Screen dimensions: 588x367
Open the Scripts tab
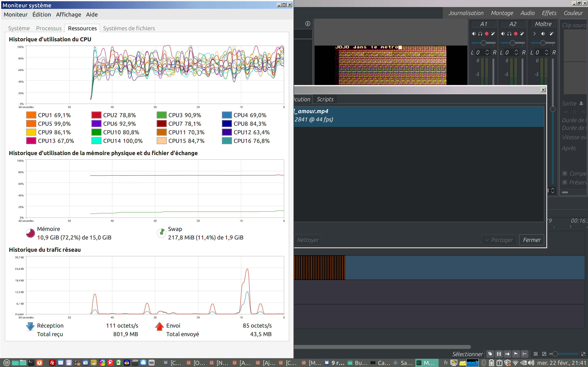325,99
